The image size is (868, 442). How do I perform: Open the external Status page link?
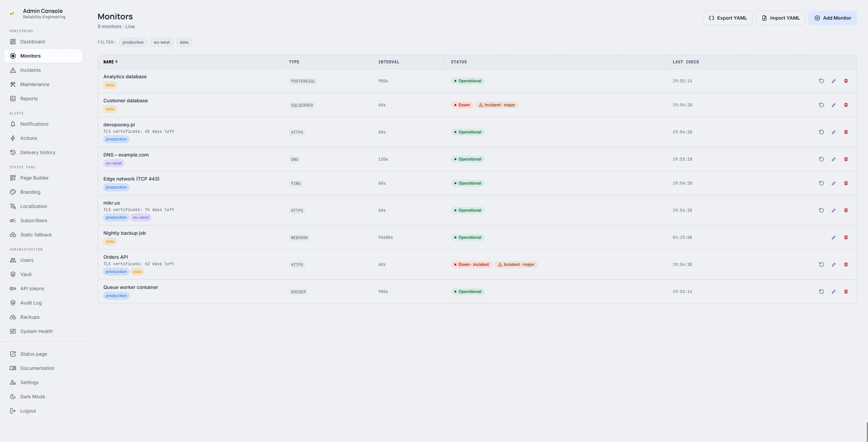43,354
